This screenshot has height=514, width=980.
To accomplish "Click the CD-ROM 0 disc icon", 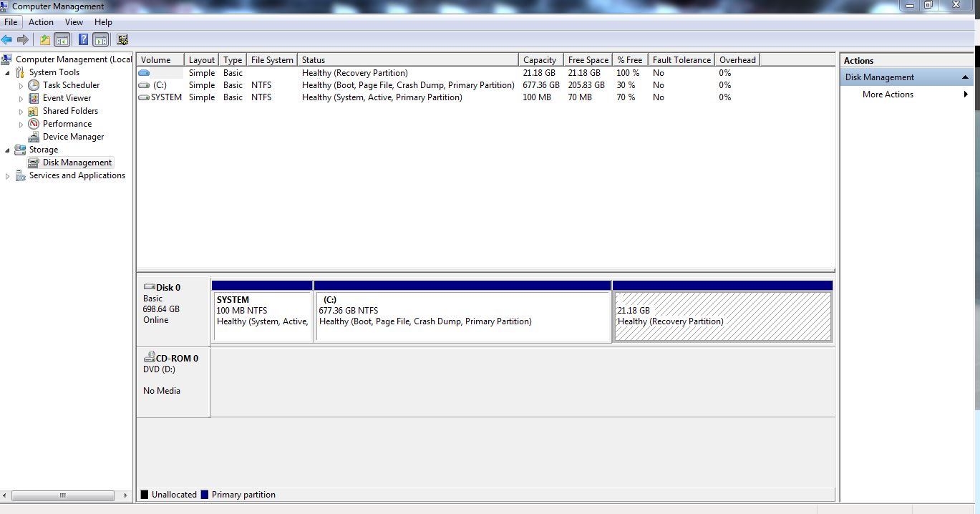I will tap(150, 357).
